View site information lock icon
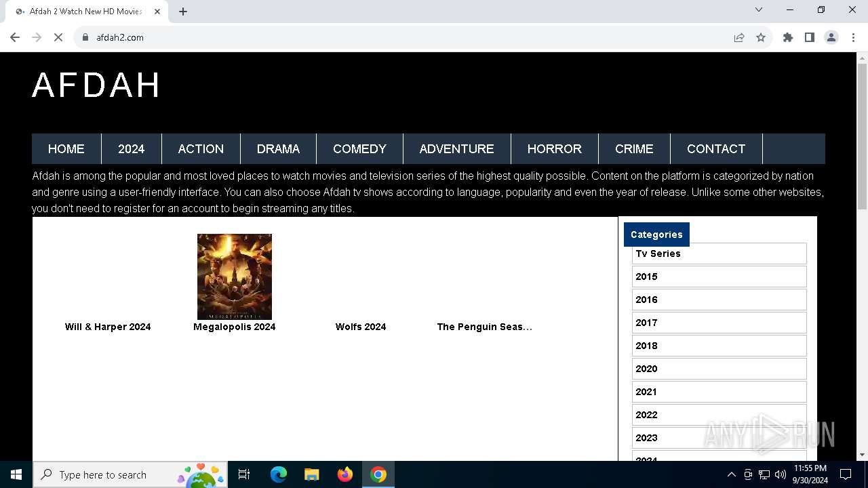The image size is (868, 488). tap(85, 37)
